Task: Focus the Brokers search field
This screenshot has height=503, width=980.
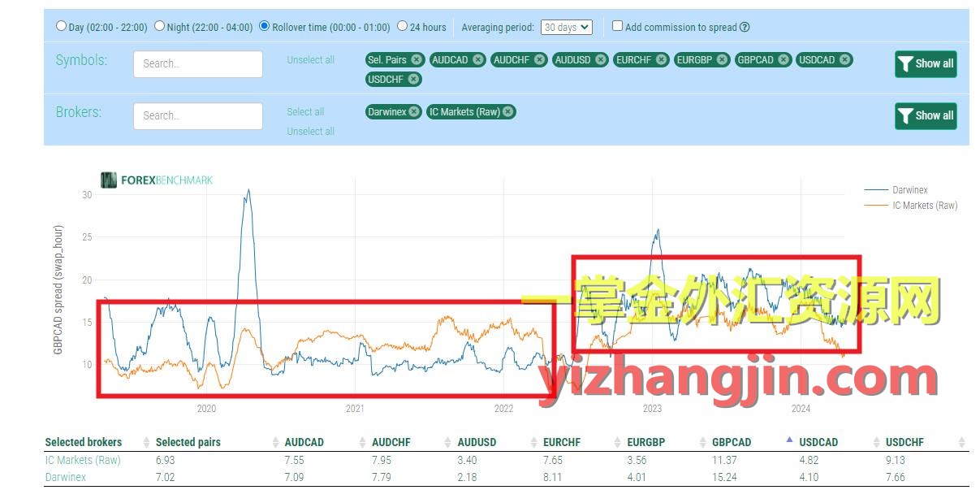Action: pos(198,116)
